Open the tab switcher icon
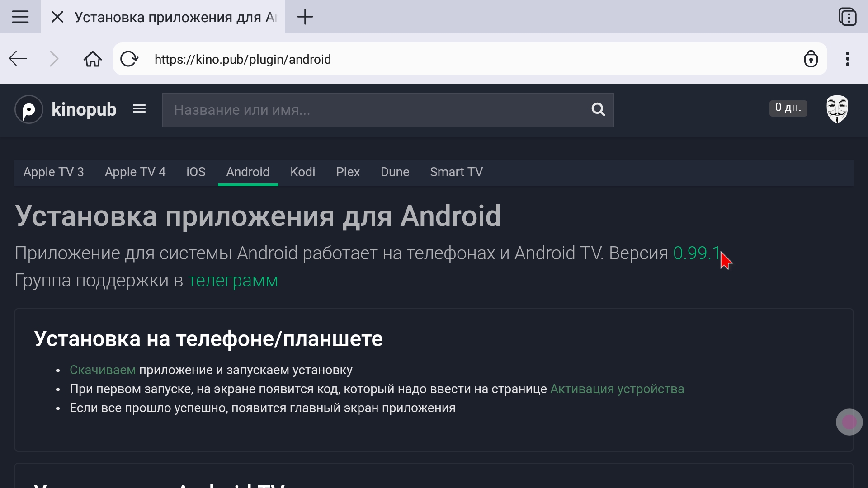This screenshot has width=868, height=488. coord(847,17)
